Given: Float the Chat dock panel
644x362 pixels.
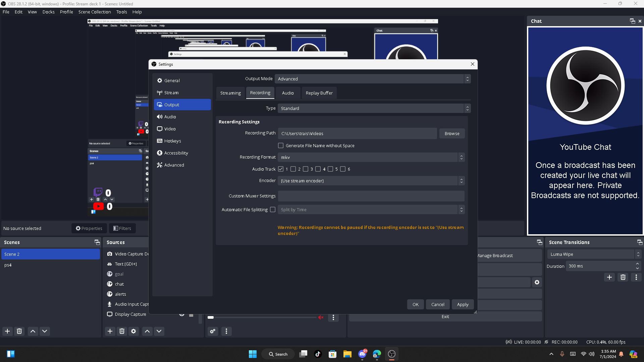Looking at the screenshot, I should coord(633,21).
